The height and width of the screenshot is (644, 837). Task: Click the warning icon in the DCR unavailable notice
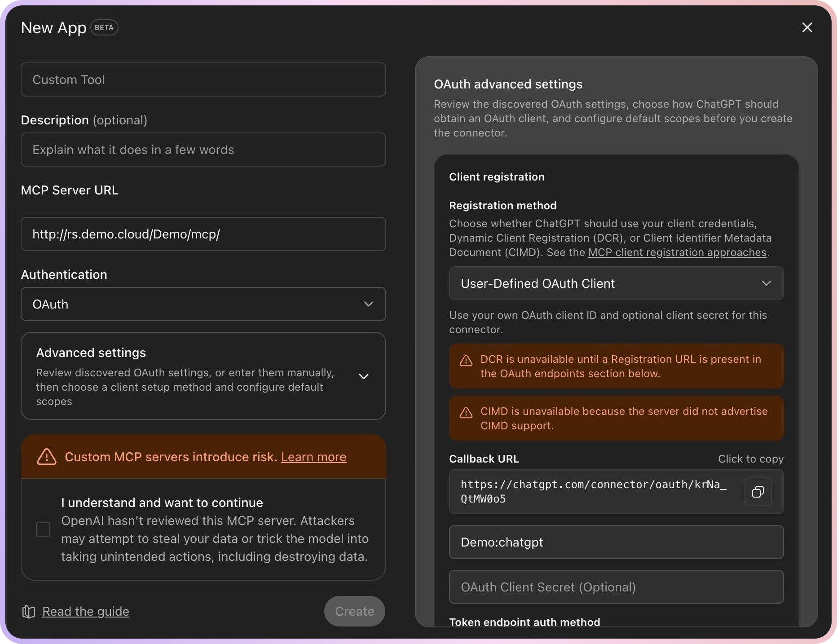tap(466, 361)
